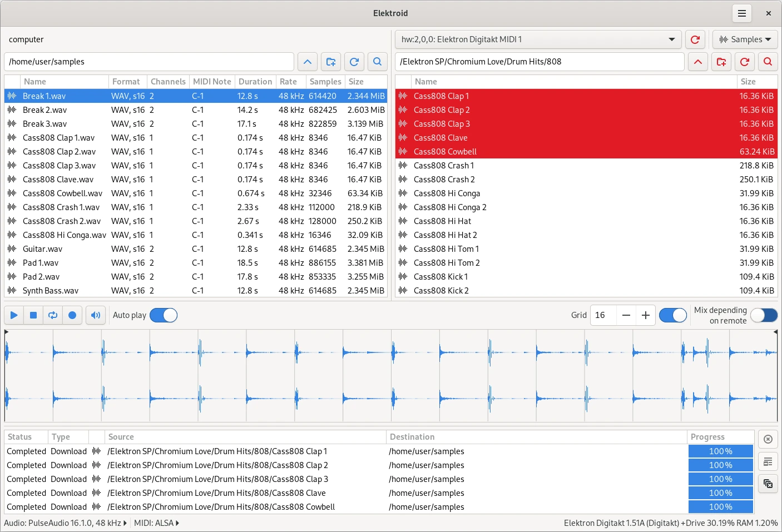Refresh the local samples directory
Screen dimensions: 782x532
coord(354,62)
